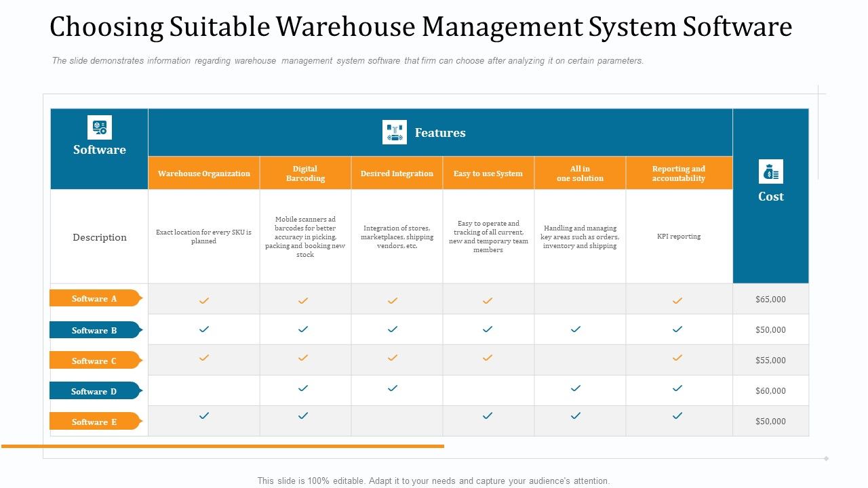The width and height of the screenshot is (868, 488).
Task: Click Software B Desired Integration checkmark
Action: (x=392, y=329)
